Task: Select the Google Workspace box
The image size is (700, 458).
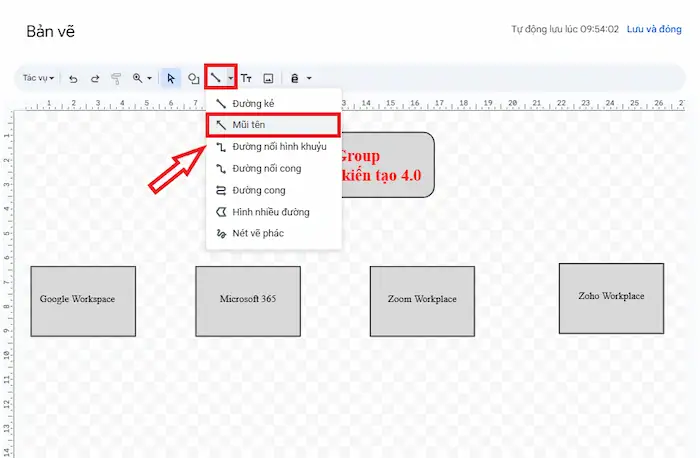Action: (x=83, y=301)
